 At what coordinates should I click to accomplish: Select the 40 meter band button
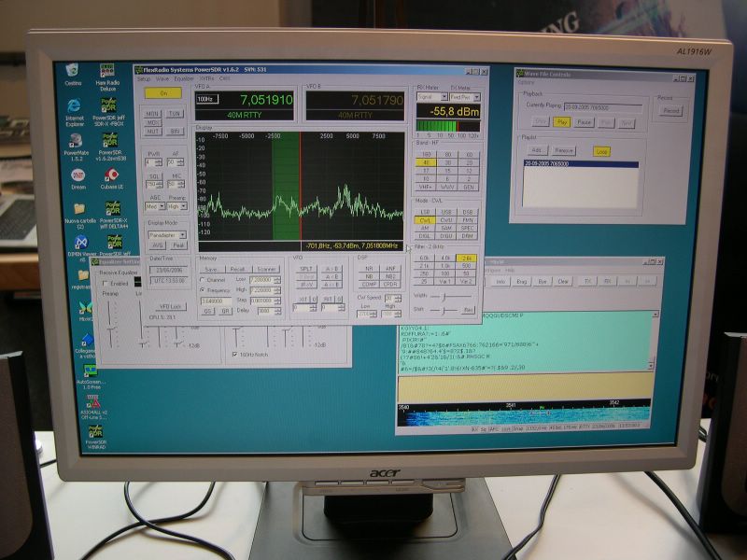pyautogui.click(x=426, y=162)
